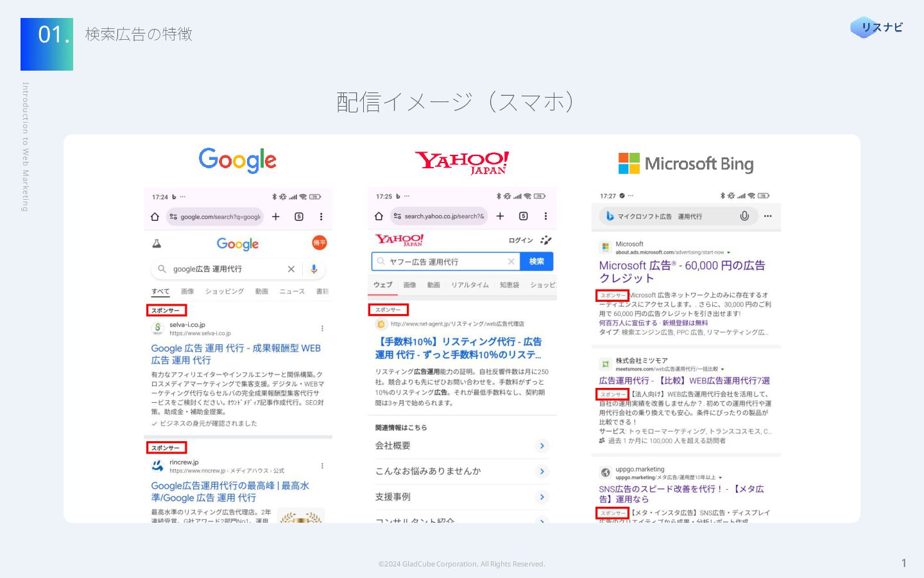Click the ログイン link on the Yahoo page

521,240
